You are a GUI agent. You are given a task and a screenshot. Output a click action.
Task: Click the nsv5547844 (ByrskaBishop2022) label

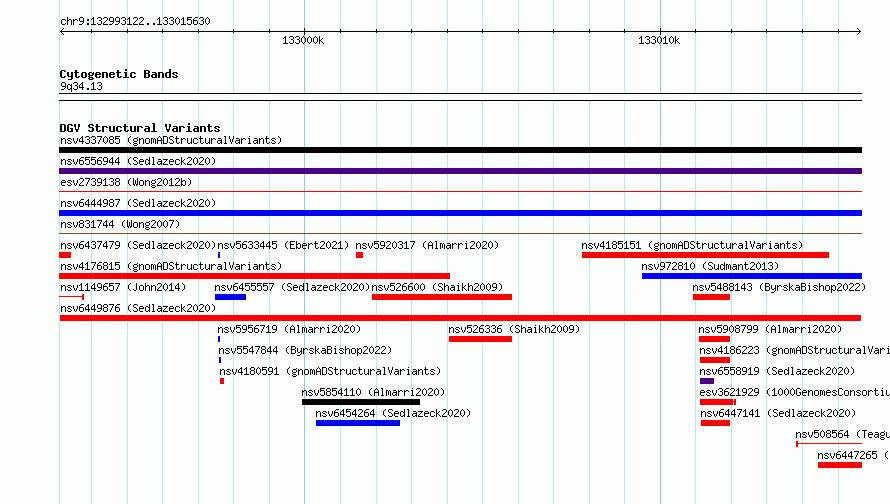pos(305,350)
